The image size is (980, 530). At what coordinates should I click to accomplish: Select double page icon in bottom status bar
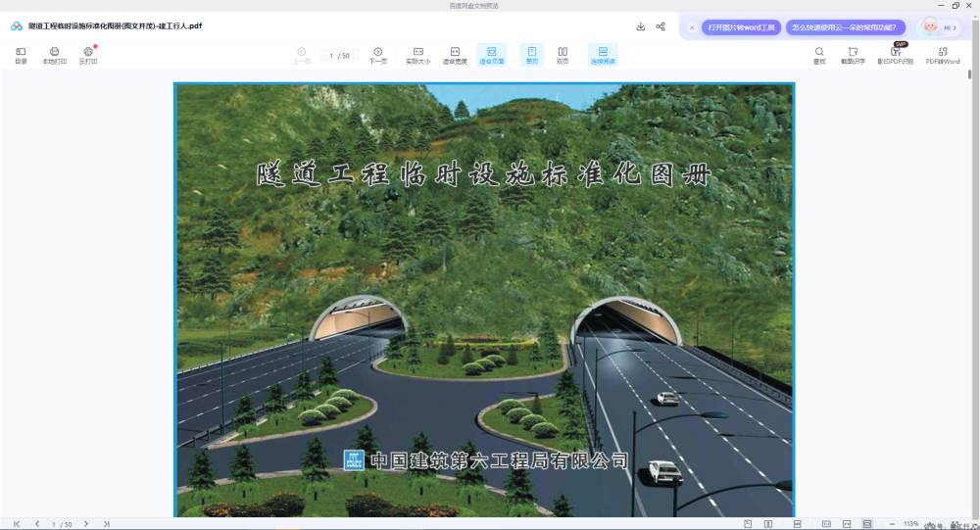pos(768,524)
